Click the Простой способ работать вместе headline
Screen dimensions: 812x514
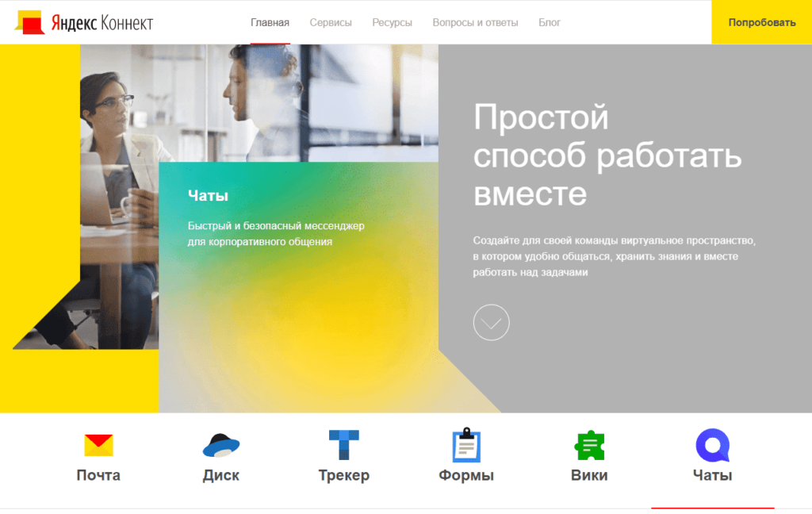click(607, 155)
